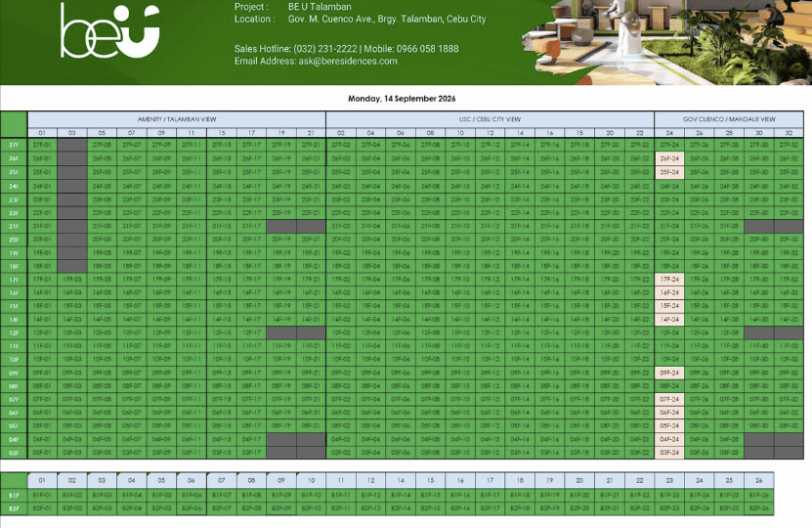Click the 03F floor row label
812x528 pixels.
pyautogui.click(x=14, y=453)
